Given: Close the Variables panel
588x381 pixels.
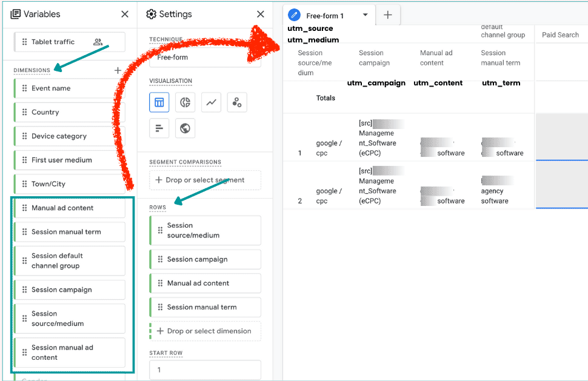Looking at the screenshot, I should (125, 15).
